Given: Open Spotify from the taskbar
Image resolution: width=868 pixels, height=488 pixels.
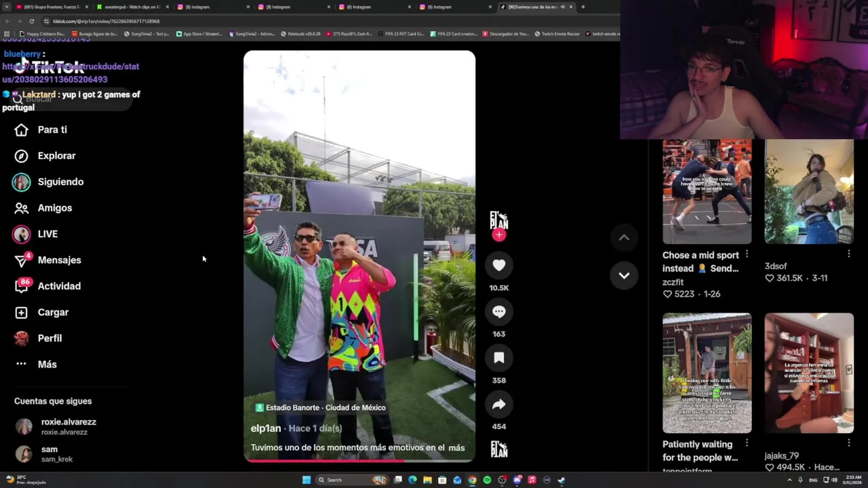Looking at the screenshot, I should (x=487, y=480).
